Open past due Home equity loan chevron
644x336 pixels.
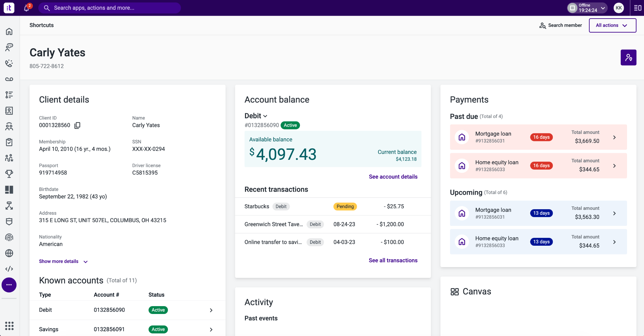614,166
